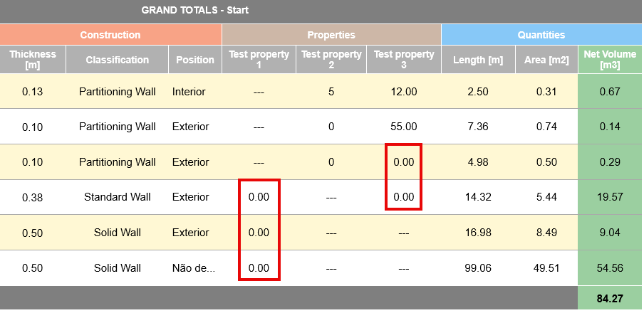Click the Test property 1 column header
The image size is (644, 313).
(x=259, y=60)
